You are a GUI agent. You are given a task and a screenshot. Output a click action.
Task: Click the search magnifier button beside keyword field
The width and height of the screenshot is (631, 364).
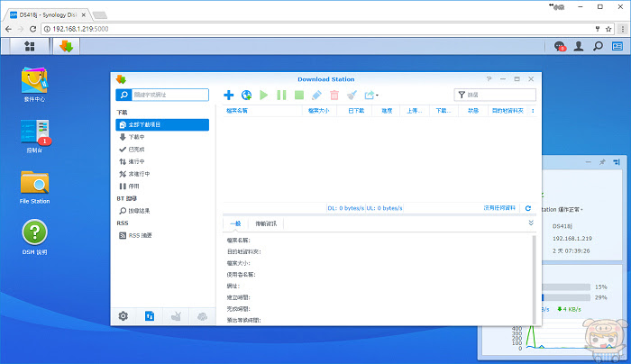click(124, 95)
